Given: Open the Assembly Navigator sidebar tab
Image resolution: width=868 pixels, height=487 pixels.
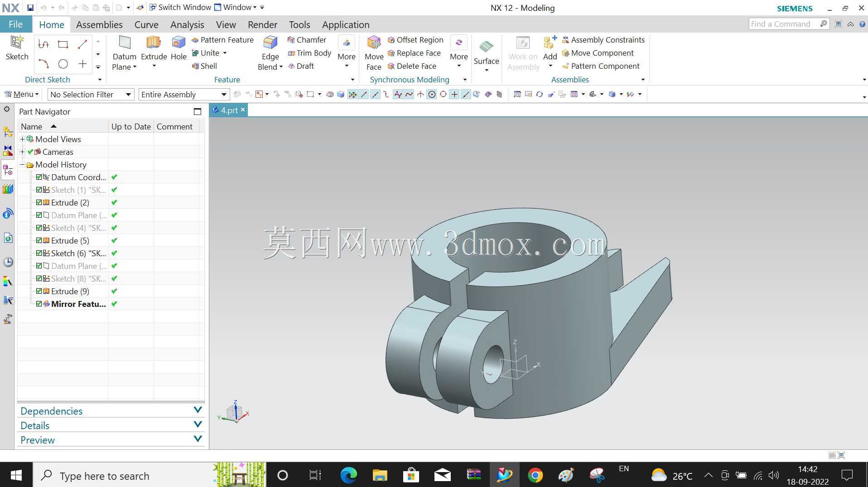Looking at the screenshot, I should (8, 132).
